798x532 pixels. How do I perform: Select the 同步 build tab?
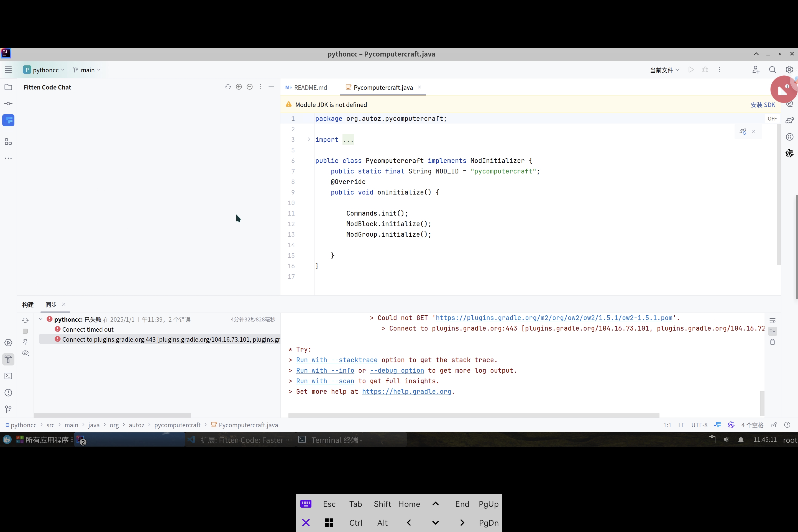click(51, 305)
